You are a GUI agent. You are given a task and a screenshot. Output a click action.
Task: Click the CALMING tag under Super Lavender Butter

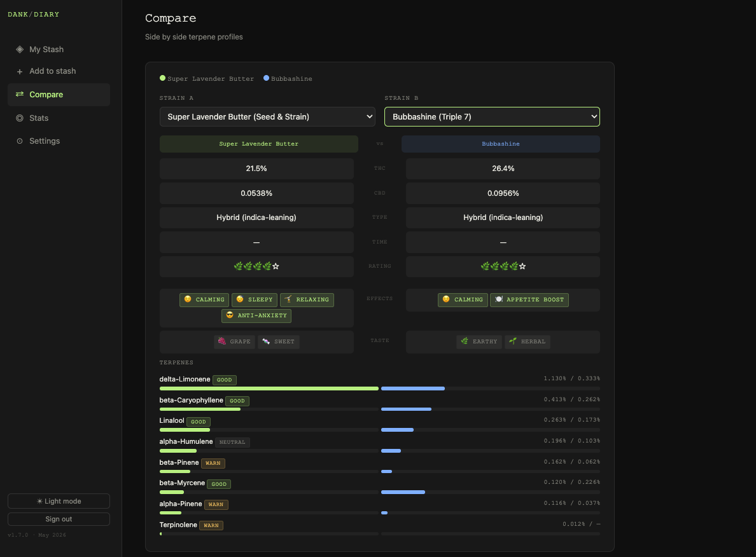[x=204, y=299]
